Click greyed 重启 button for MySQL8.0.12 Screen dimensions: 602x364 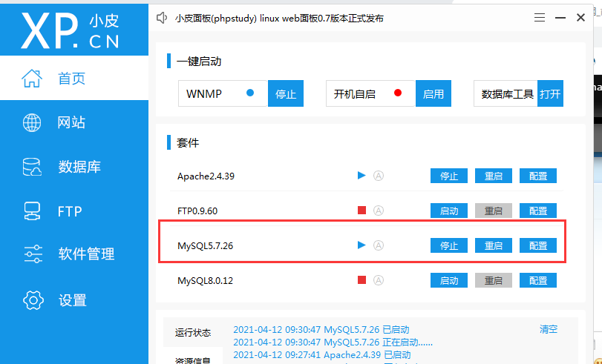(x=494, y=280)
